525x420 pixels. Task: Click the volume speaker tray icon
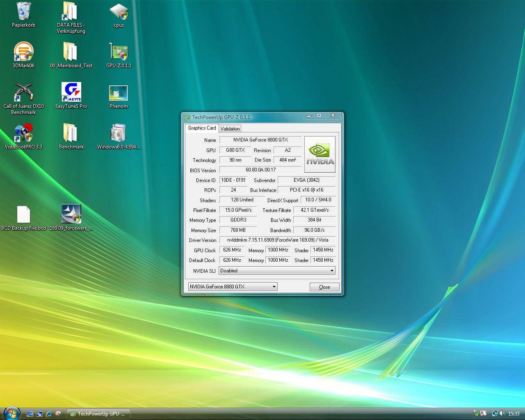[x=503, y=413]
